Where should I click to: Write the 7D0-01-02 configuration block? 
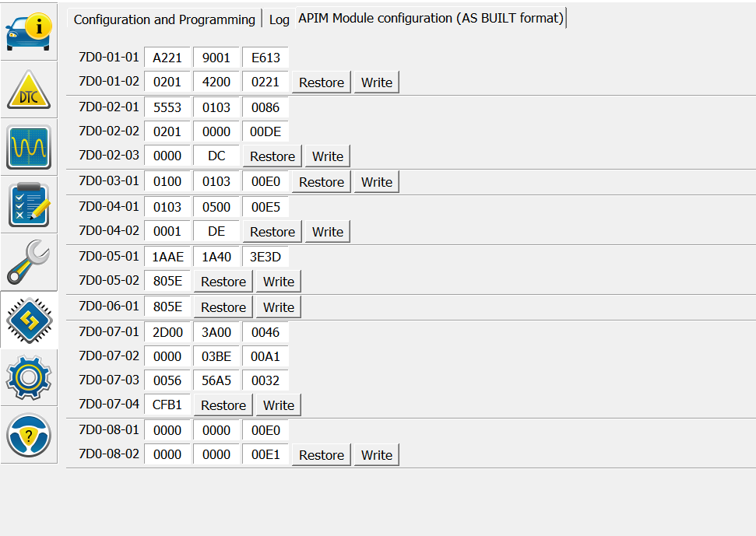[x=376, y=82]
